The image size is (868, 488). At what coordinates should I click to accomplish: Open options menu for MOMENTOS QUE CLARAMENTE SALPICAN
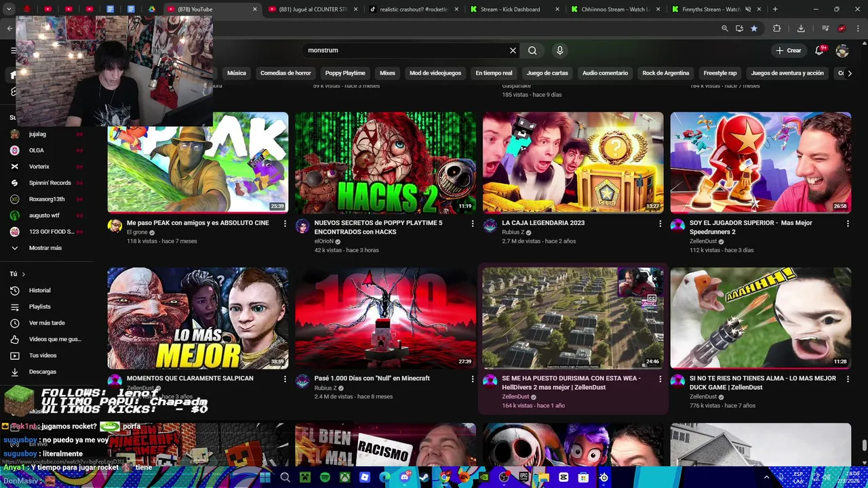point(285,379)
